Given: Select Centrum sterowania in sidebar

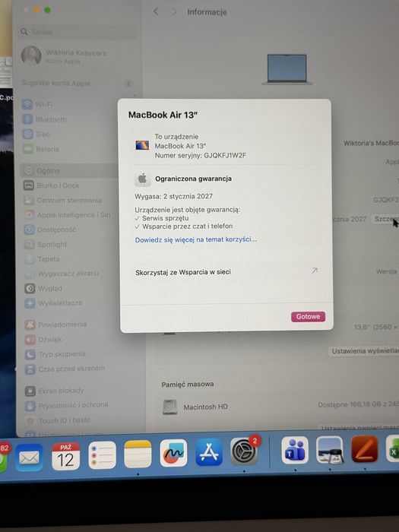Looking at the screenshot, I should 63,200.
